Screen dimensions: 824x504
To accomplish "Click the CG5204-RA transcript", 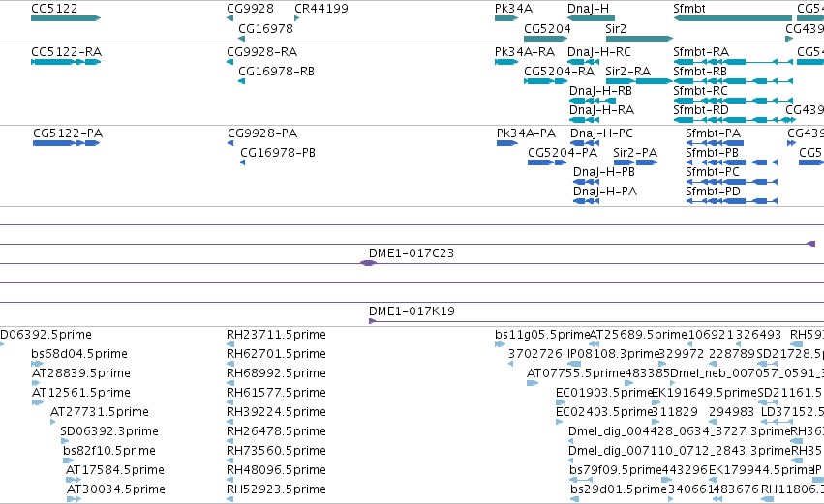I will [x=545, y=81].
